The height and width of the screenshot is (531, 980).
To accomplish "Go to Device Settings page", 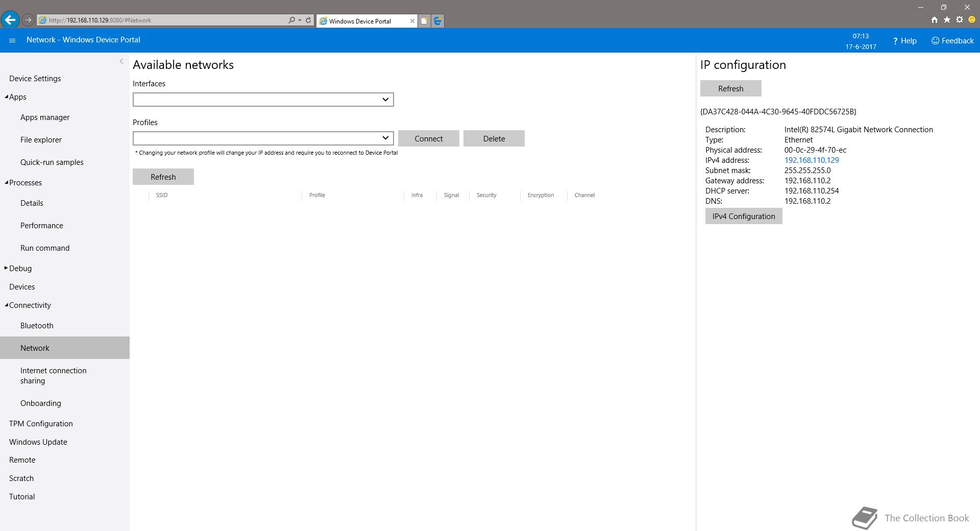I will click(x=35, y=79).
